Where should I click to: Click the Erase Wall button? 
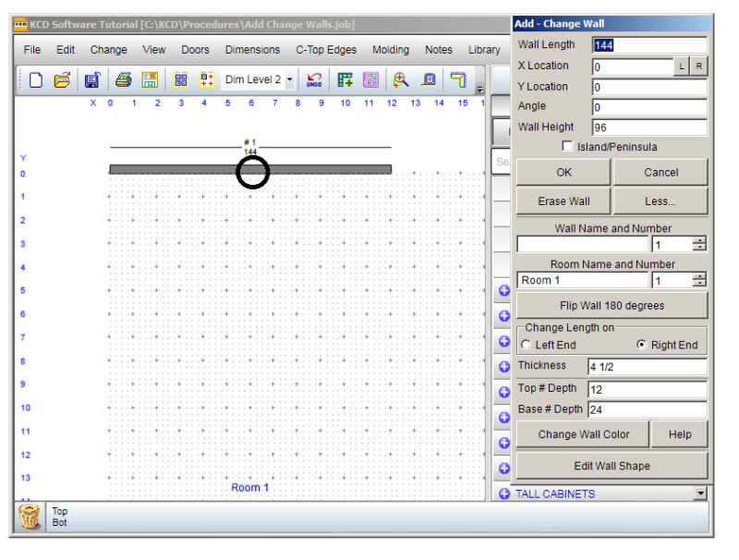563,201
